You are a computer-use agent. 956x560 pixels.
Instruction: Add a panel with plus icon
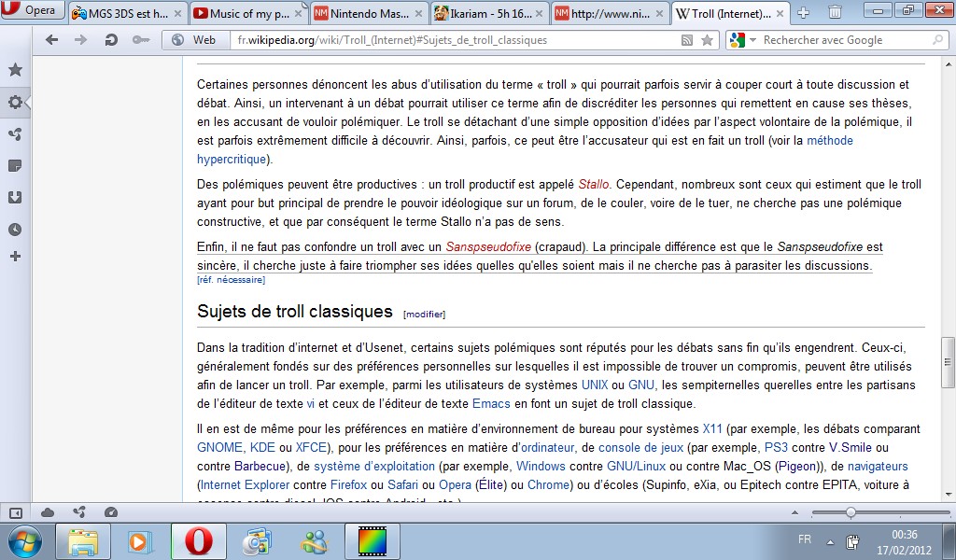click(15, 257)
